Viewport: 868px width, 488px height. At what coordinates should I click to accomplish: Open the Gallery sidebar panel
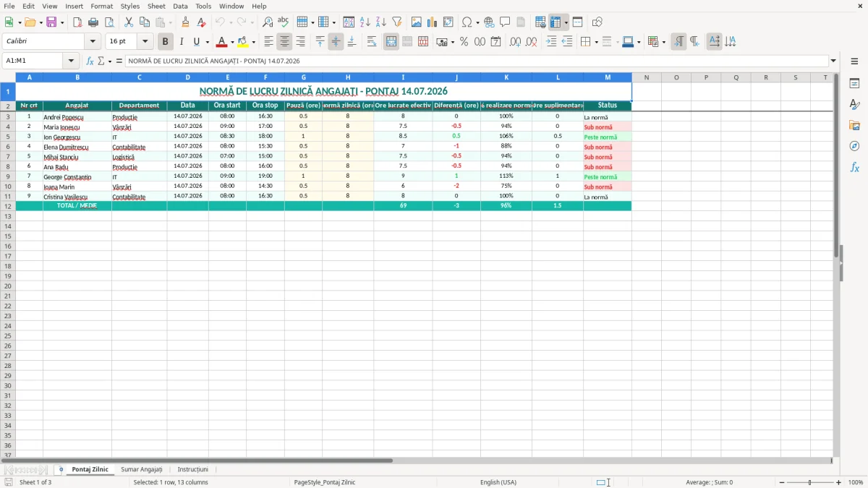pos(854,125)
